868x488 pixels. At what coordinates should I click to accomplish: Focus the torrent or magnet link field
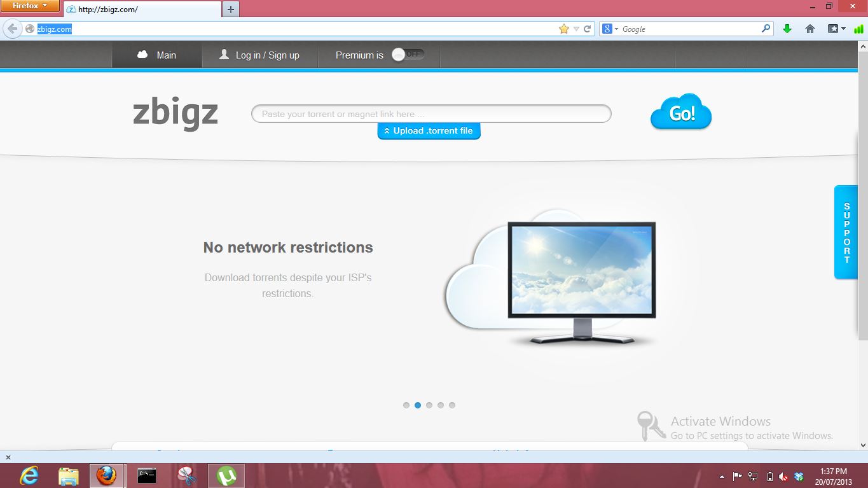pyautogui.click(x=431, y=114)
